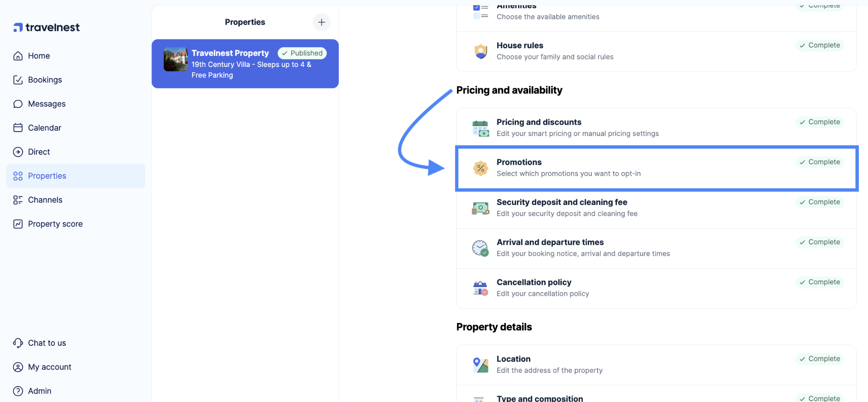
Task: Go to Bookings in sidebar
Action: pos(45,80)
